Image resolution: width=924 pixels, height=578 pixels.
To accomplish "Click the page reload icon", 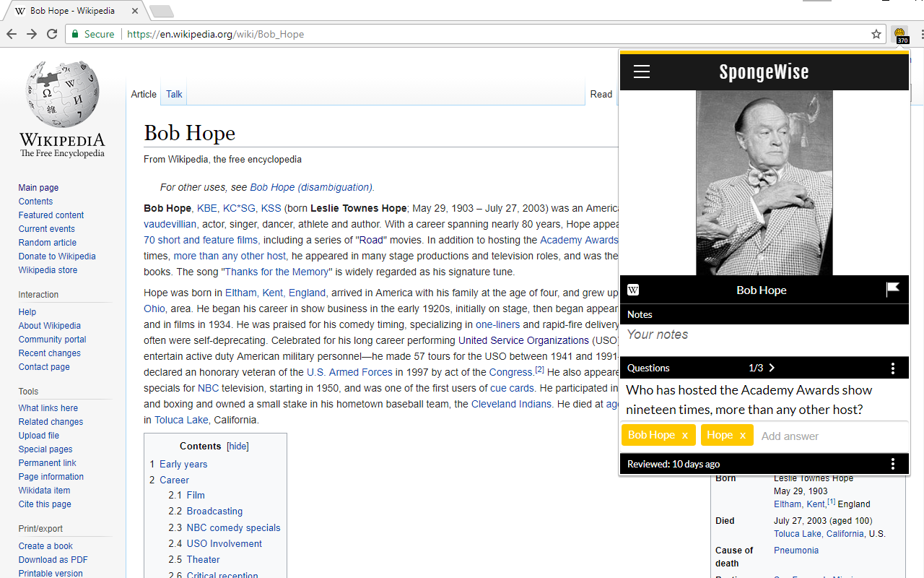I will coord(51,33).
